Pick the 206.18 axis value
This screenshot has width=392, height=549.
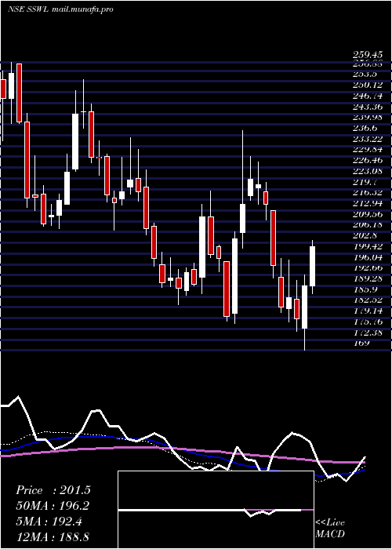point(367,224)
